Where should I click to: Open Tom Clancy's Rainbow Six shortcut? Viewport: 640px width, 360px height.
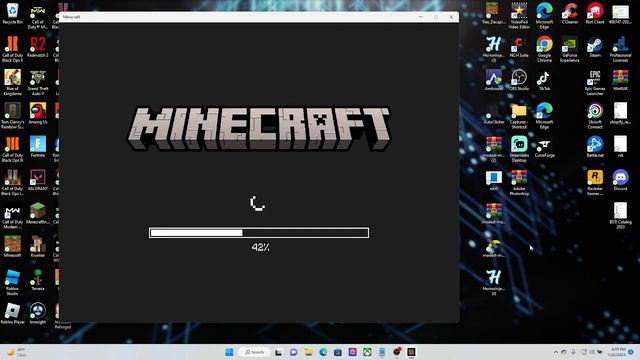pos(13,116)
